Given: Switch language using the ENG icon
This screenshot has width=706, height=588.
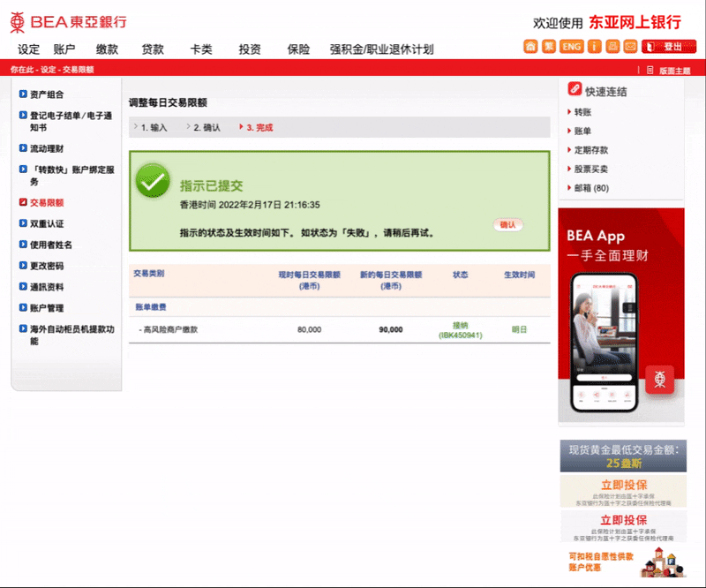Looking at the screenshot, I should [571, 47].
